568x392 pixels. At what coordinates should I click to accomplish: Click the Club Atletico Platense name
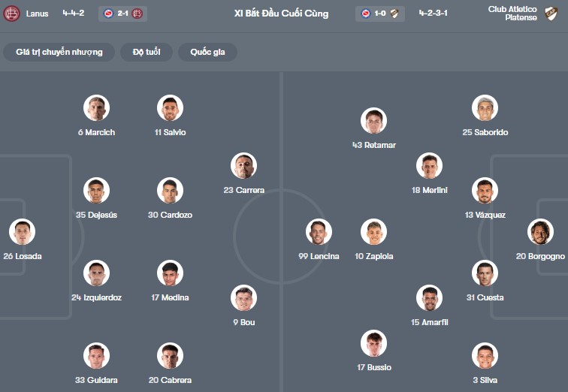click(x=512, y=14)
